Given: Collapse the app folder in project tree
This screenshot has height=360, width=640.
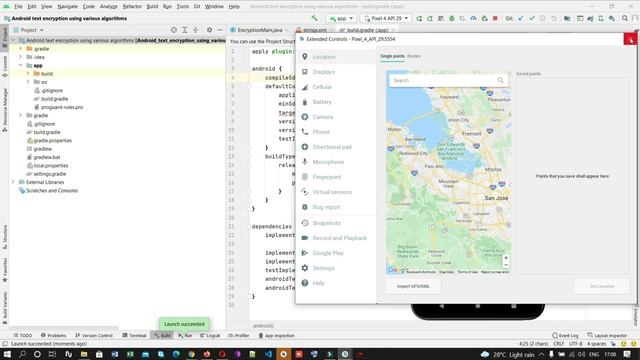Looking at the screenshot, I should (20, 65).
